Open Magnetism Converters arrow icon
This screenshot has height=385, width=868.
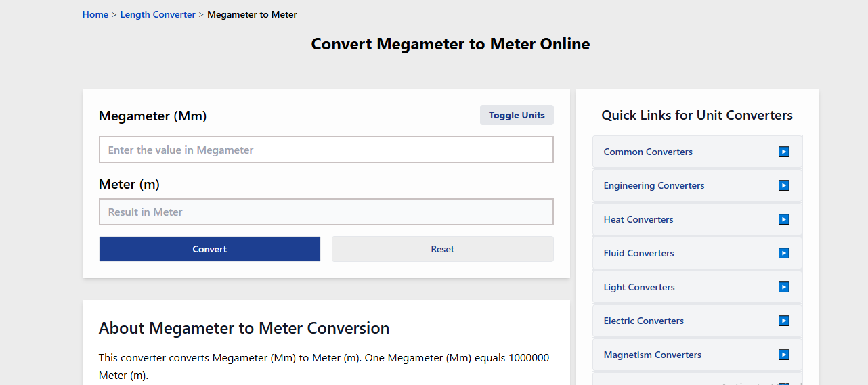(784, 355)
